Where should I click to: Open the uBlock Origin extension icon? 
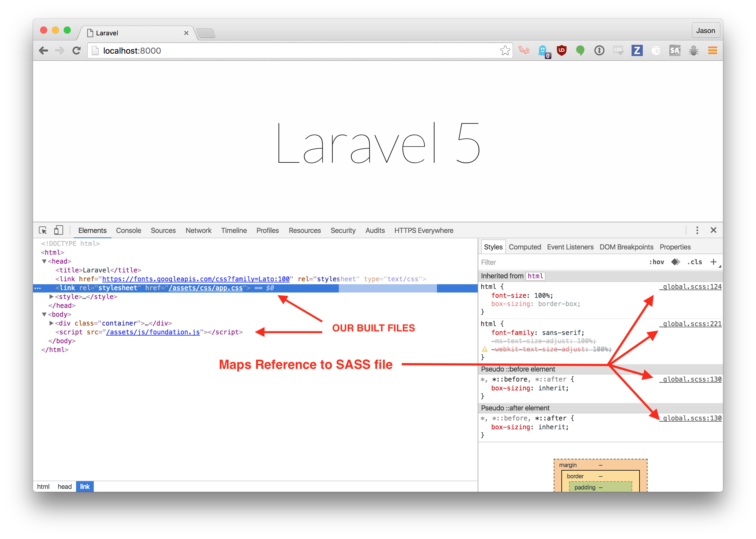561,50
